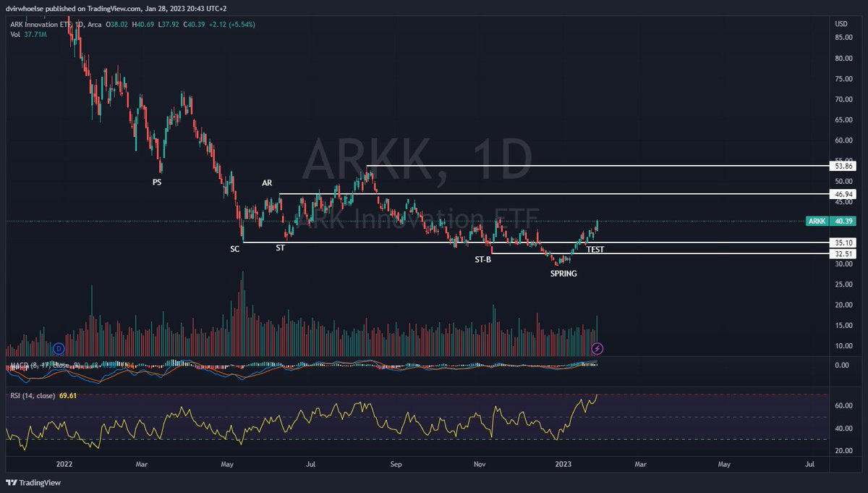Viewport: 868px width, 493px height.
Task: Select the 53.86 price level label
Action: pos(844,166)
